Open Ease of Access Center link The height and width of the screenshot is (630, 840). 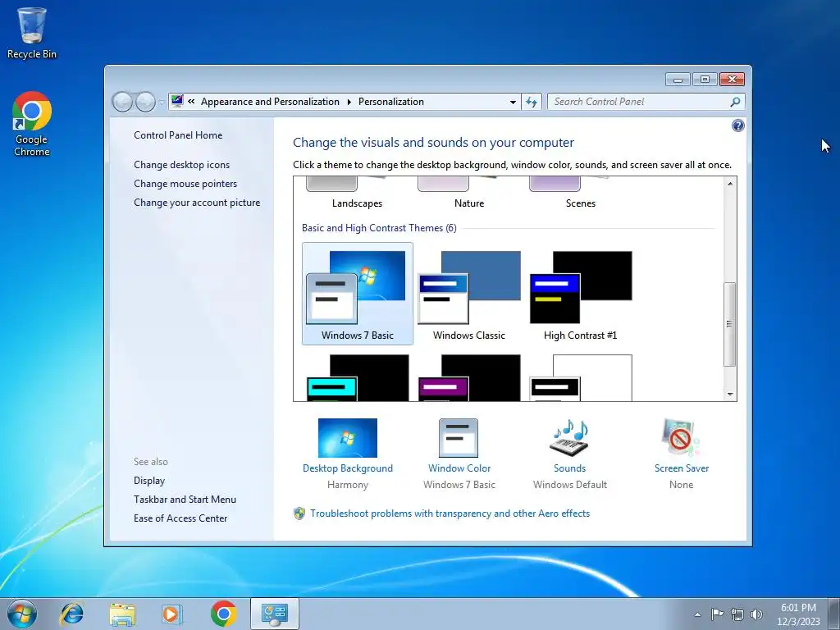(180, 518)
